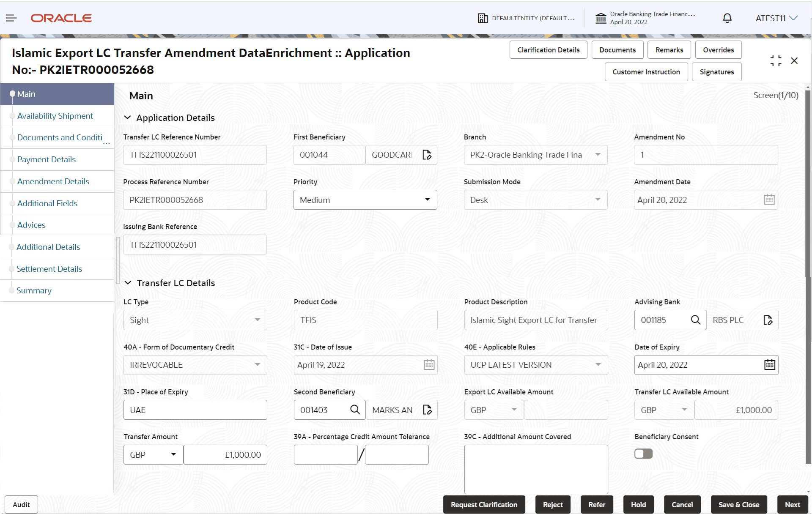812x514 pixels.
Task: Click the Advising Bank search magnifier
Action: 695,320
